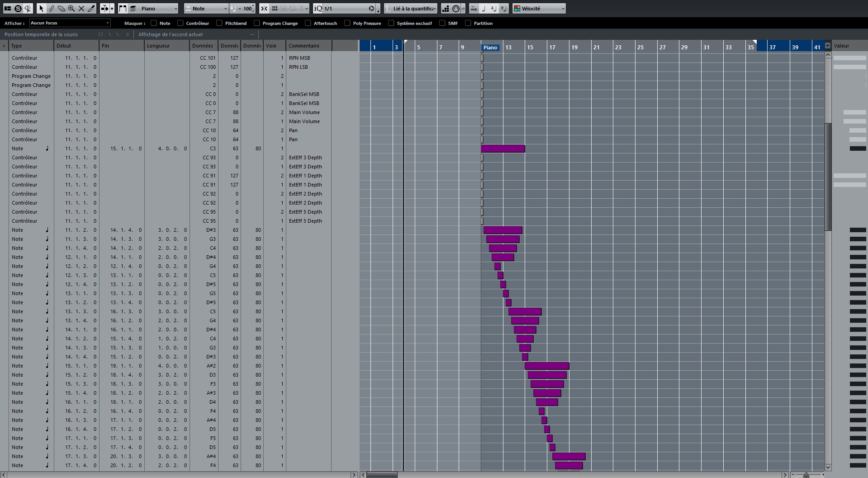
Task: Toggle Step Input staircase icon
Action: pos(446,8)
